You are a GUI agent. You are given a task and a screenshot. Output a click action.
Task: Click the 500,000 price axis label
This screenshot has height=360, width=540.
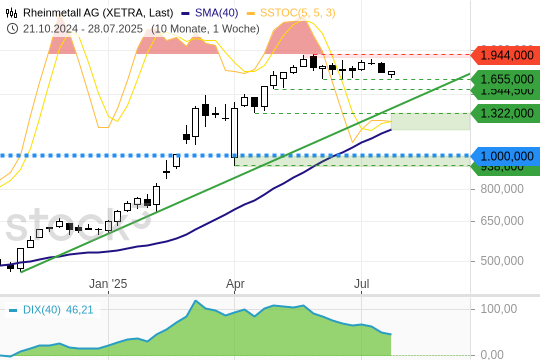pyautogui.click(x=502, y=261)
